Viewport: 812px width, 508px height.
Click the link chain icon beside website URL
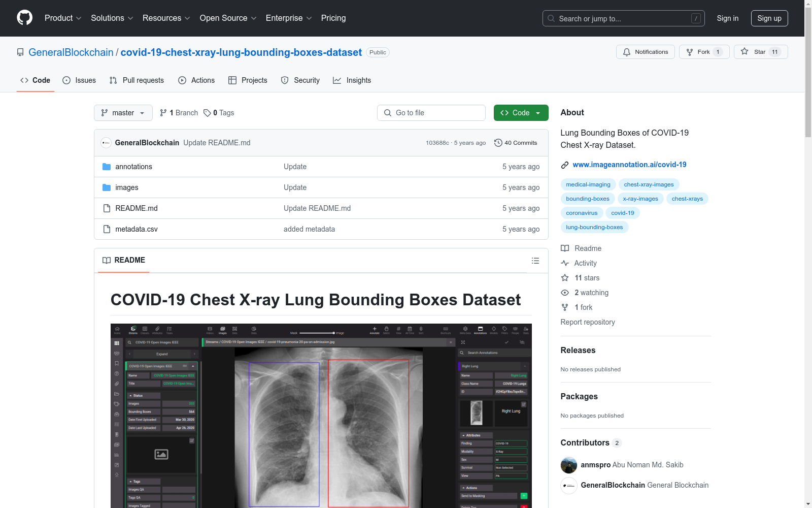(565, 165)
